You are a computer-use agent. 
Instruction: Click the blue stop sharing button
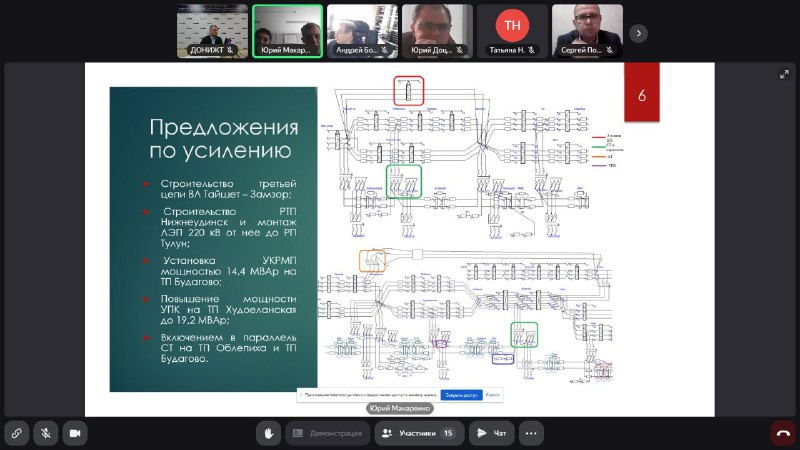tap(461, 395)
